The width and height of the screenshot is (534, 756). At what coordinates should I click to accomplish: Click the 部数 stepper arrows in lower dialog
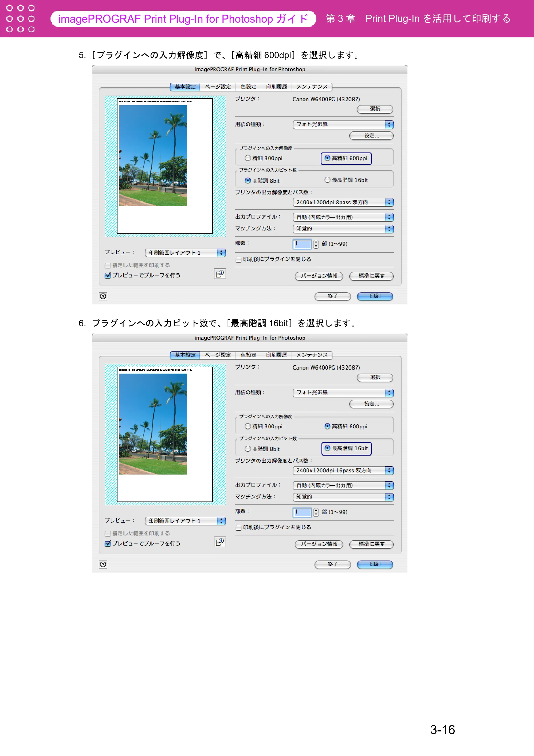tap(316, 512)
